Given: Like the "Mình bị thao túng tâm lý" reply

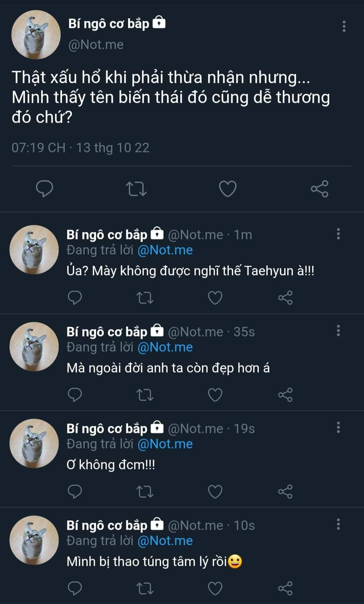Looking at the screenshot, I should point(215,588).
